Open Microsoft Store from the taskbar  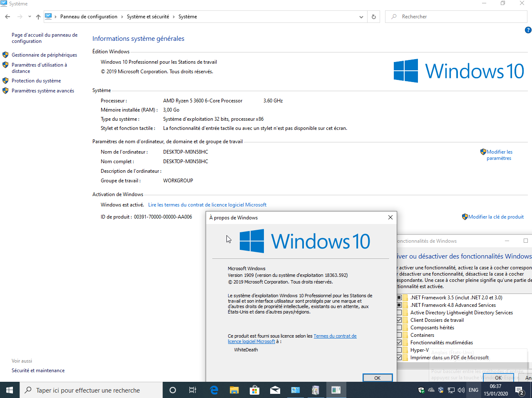tap(254, 390)
